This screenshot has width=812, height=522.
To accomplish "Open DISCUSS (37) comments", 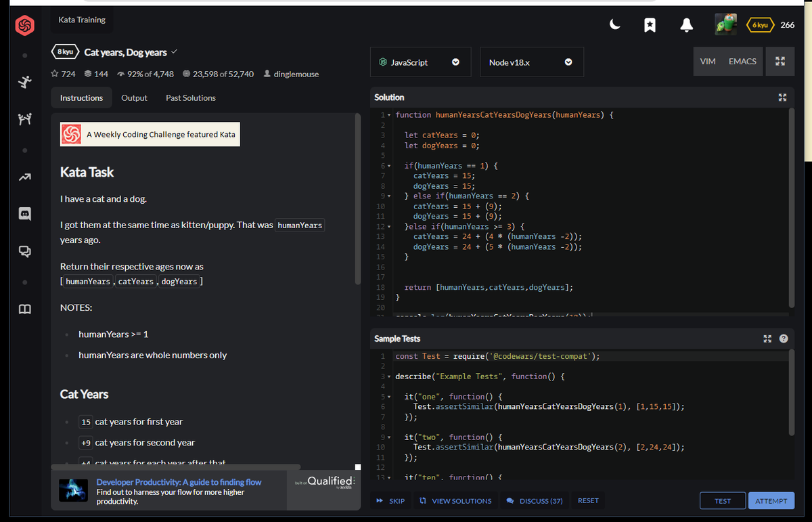I will click(x=535, y=501).
